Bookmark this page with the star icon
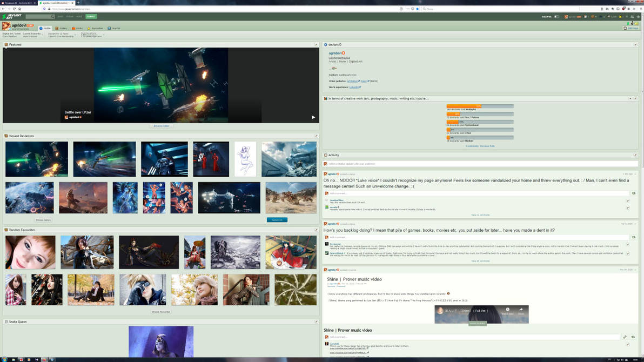This screenshot has height=362, width=644. pyautogui.click(x=417, y=9)
